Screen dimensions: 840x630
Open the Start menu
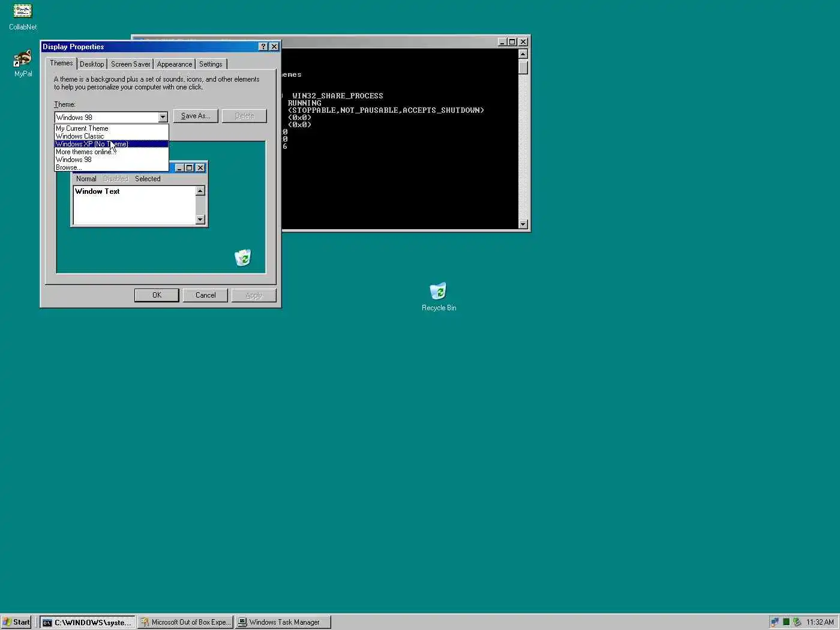tap(16, 622)
